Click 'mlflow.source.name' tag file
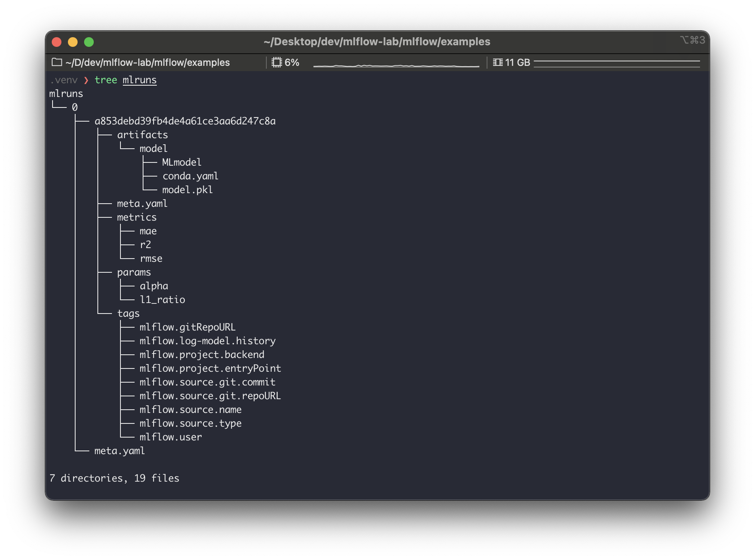 [x=191, y=410]
